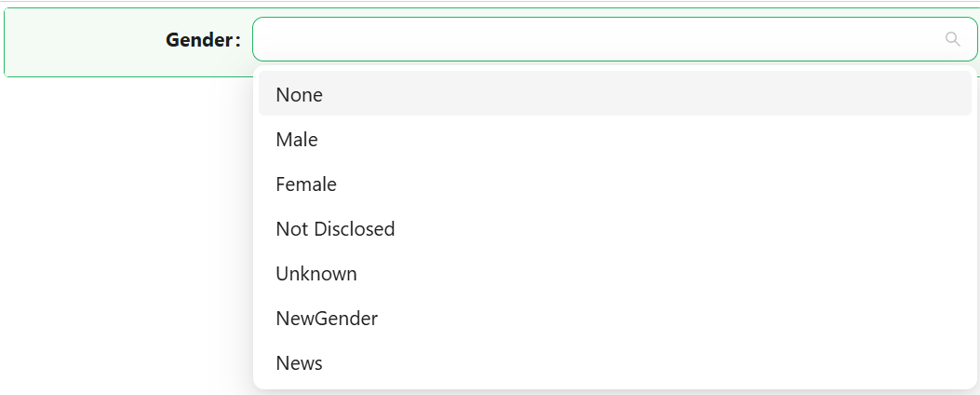Pick Female in the dropdown list
This screenshot has height=395, width=980.
point(615,184)
